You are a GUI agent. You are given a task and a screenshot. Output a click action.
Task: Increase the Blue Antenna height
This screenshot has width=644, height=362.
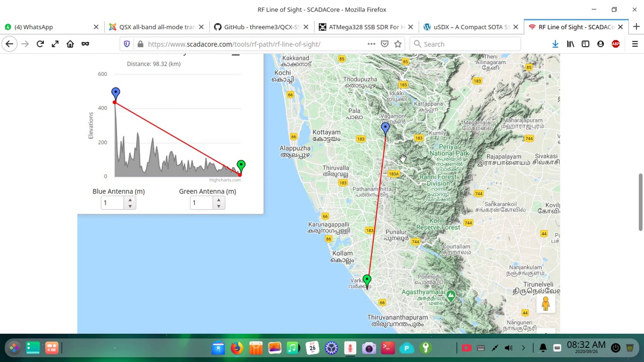[130, 200]
